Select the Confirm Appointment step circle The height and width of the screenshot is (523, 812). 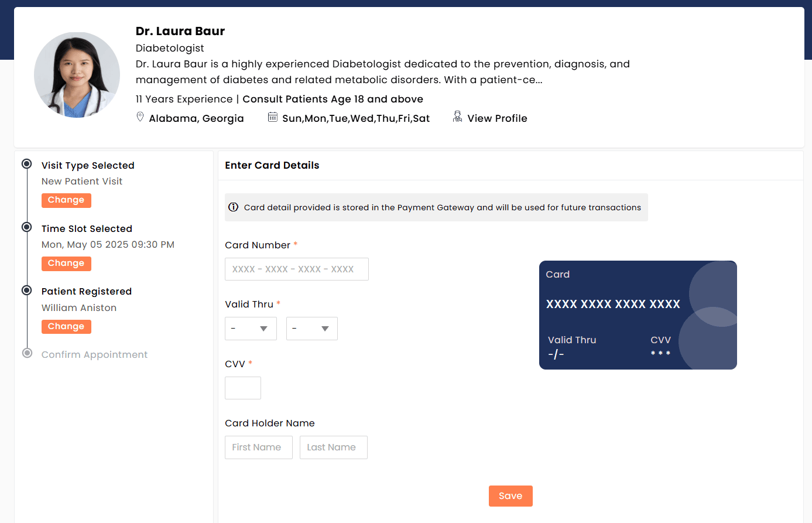(x=26, y=353)
